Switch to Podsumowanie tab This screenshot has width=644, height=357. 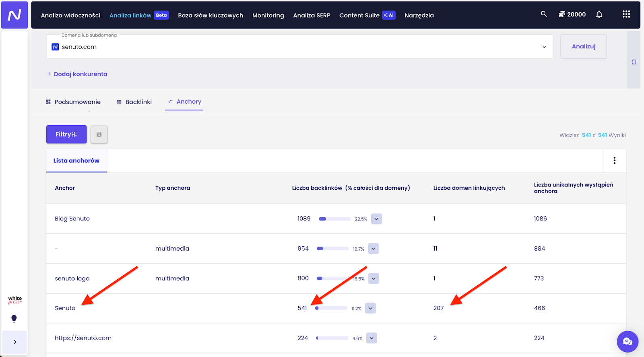(x=73, y=102)
